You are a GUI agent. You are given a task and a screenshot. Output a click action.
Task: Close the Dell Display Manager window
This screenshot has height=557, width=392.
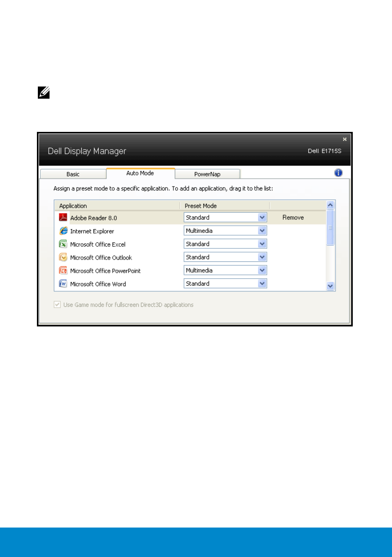345,139
